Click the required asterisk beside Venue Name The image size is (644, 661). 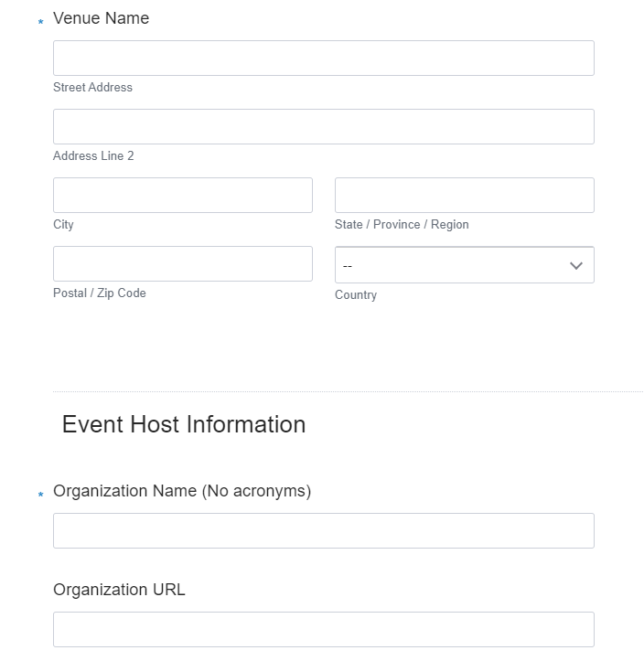click(40, 22)
